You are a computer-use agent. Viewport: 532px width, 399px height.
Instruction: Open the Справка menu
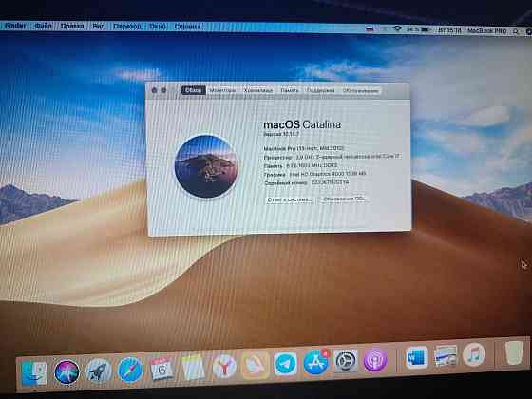(x=188, y=27)
